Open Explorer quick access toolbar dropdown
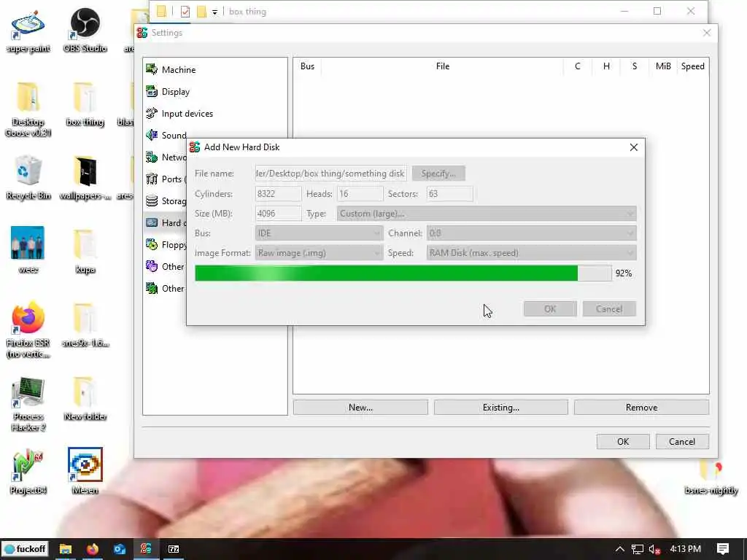 click(x=215, y=12)
